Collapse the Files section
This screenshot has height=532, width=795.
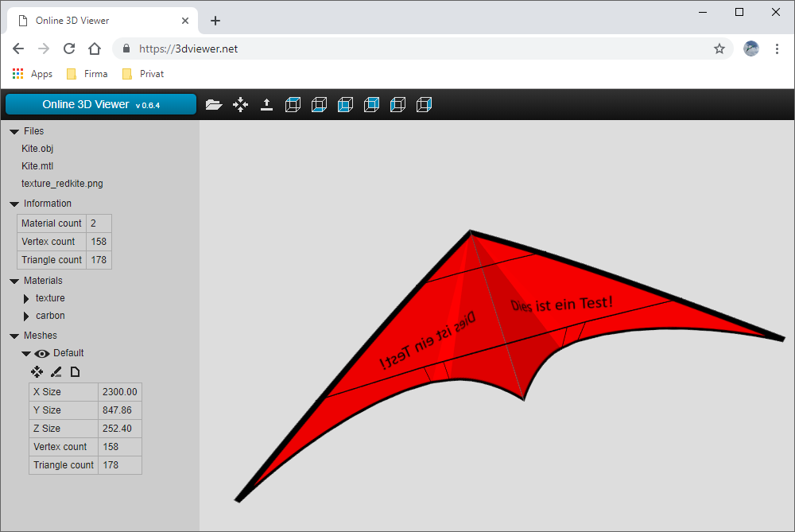coord(14,131)
